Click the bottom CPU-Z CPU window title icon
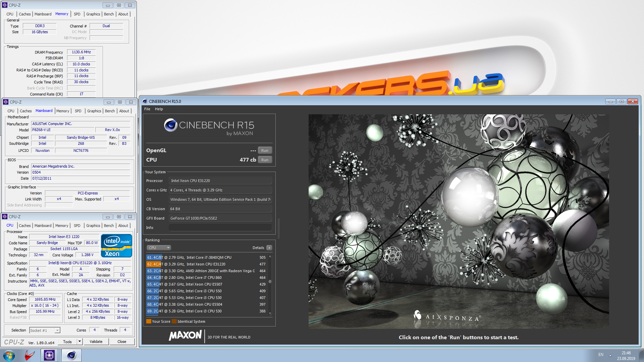 (x=5, y=217)
